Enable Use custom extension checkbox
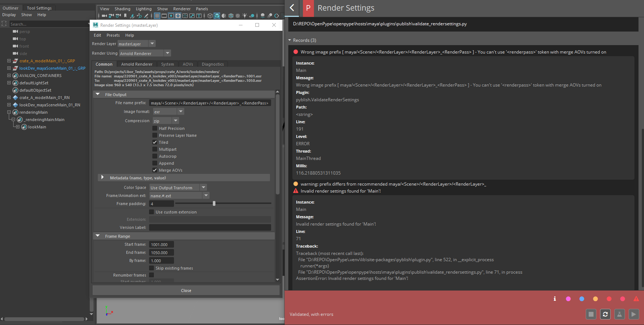This screenshot has width=644, height=325. click(151, 212)
